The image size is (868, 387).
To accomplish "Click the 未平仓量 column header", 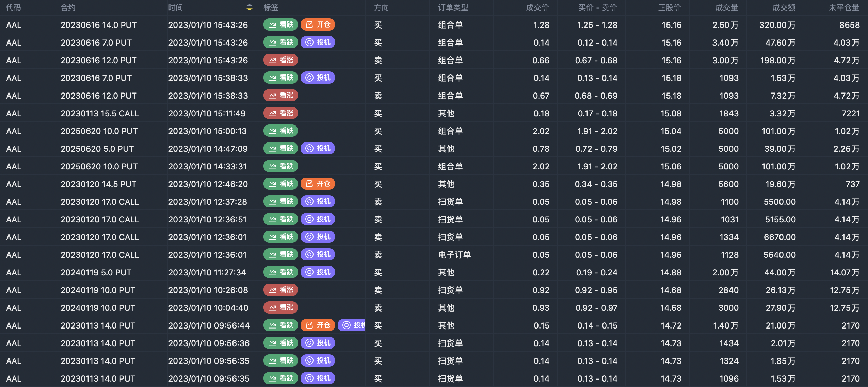I will pos(844,7).
